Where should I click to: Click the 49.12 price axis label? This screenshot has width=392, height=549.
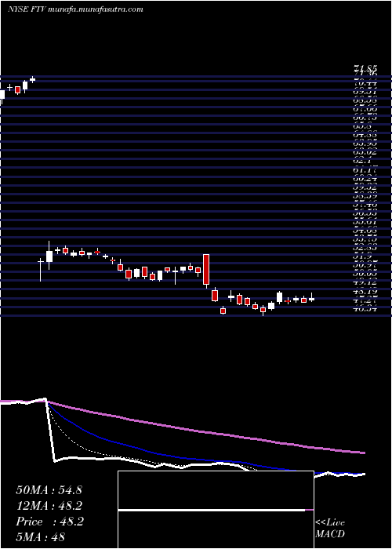[365, 283]
